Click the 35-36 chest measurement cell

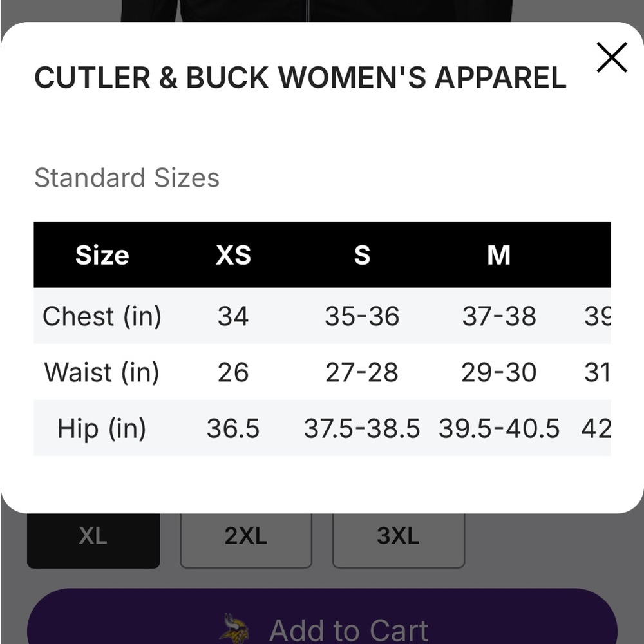363,316
